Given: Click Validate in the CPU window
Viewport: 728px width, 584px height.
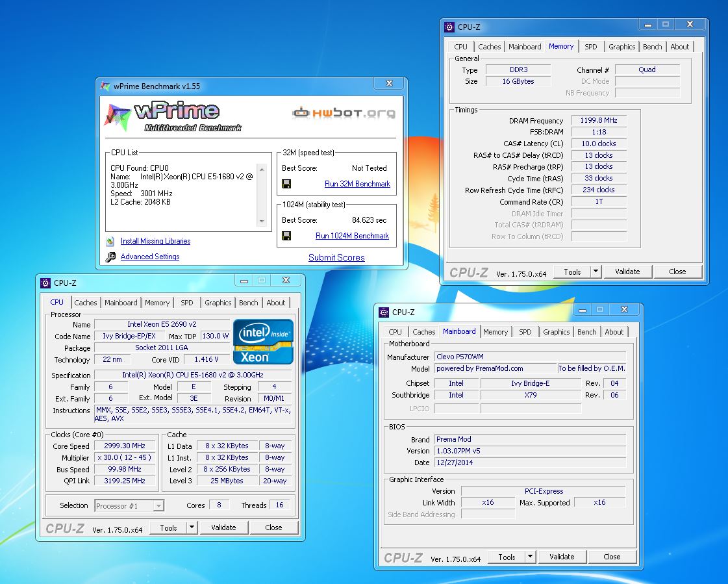Looking at the screenshot, I should click(x=223, y=527).
